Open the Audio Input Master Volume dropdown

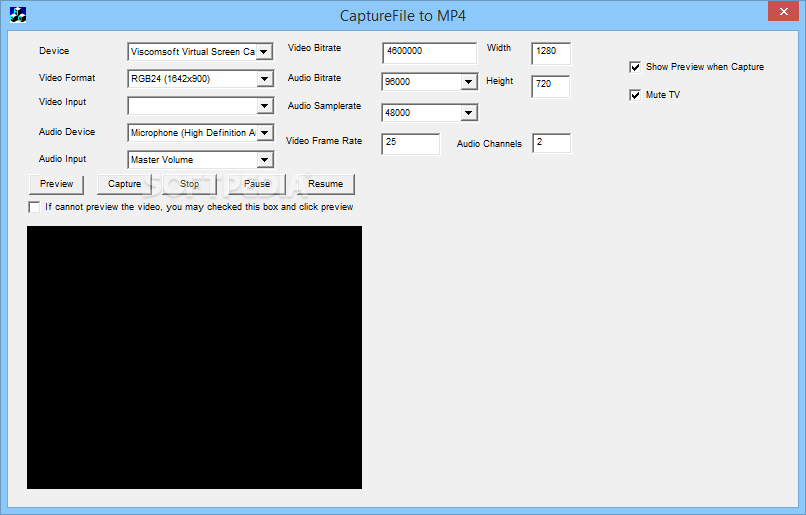[264, 160]
